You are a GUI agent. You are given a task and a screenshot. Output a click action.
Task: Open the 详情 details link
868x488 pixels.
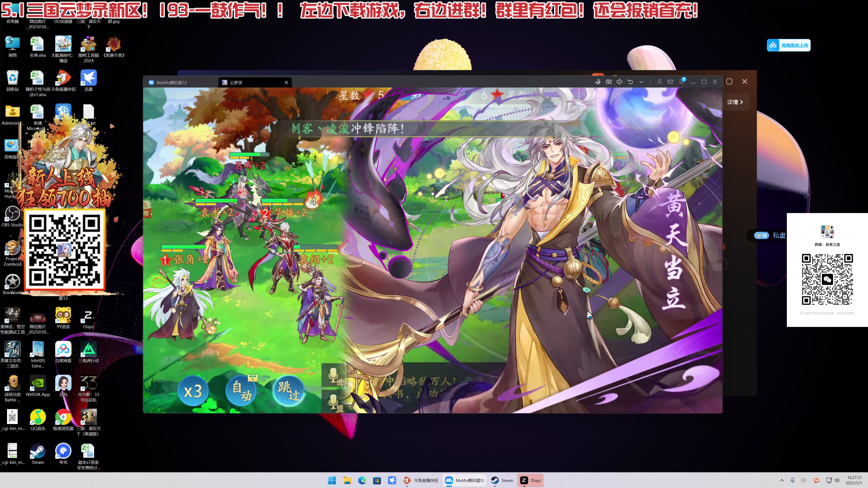pos(735,102)
